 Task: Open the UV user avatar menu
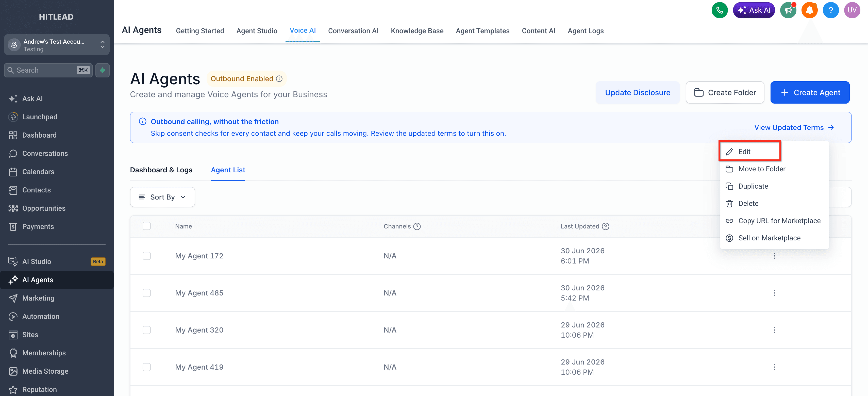[x=852, y=10]
